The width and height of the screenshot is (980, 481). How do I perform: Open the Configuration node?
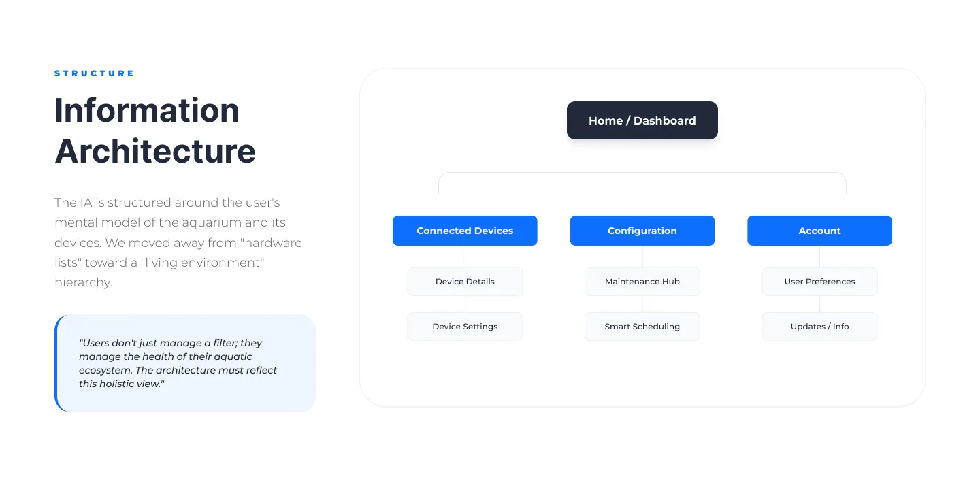[x=642, y=231]
